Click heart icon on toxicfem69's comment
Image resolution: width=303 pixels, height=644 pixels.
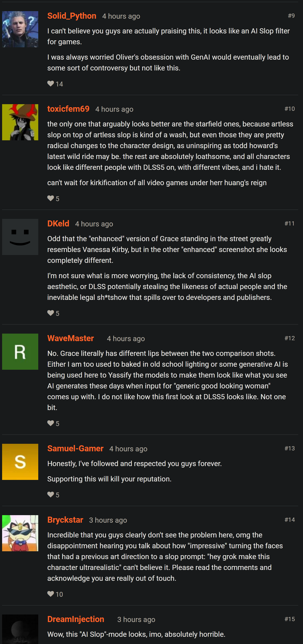click(51, 198)
